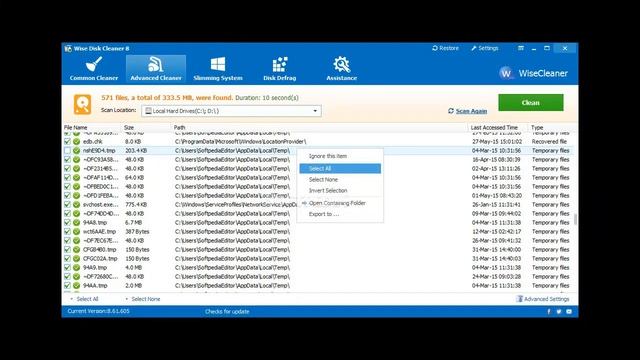
Task: Click the Scan Again link
Action: pyautogui.click(x=467, y=111)
